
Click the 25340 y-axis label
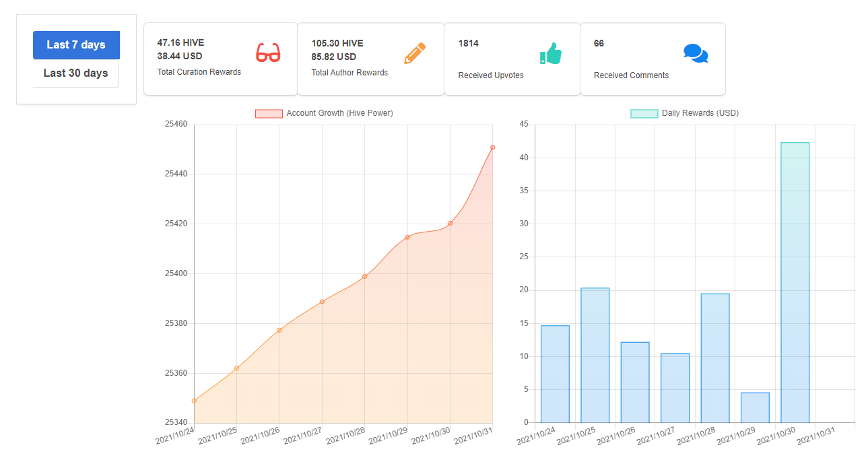tap(176, 423)
